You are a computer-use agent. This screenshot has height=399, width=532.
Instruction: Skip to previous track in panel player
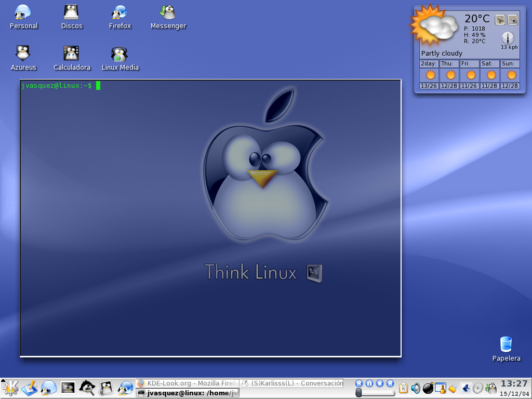[x=359, y=383]
